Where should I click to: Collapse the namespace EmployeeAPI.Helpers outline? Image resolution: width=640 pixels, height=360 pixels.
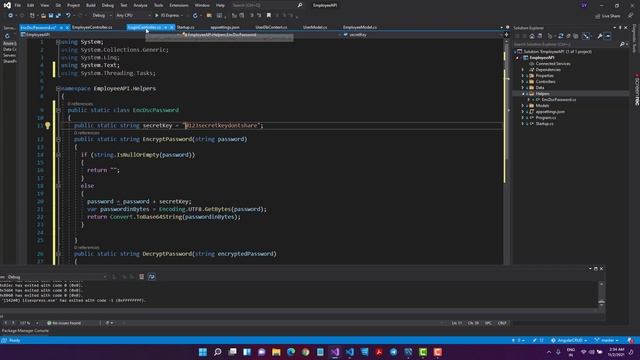click(58, 89)
